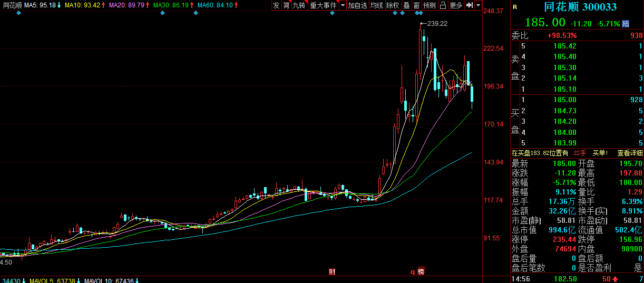Select the buy level 5 price 183.99
The width and height of the screenshot is (644, 283).
pyautogui.click(x=564, y=143)
